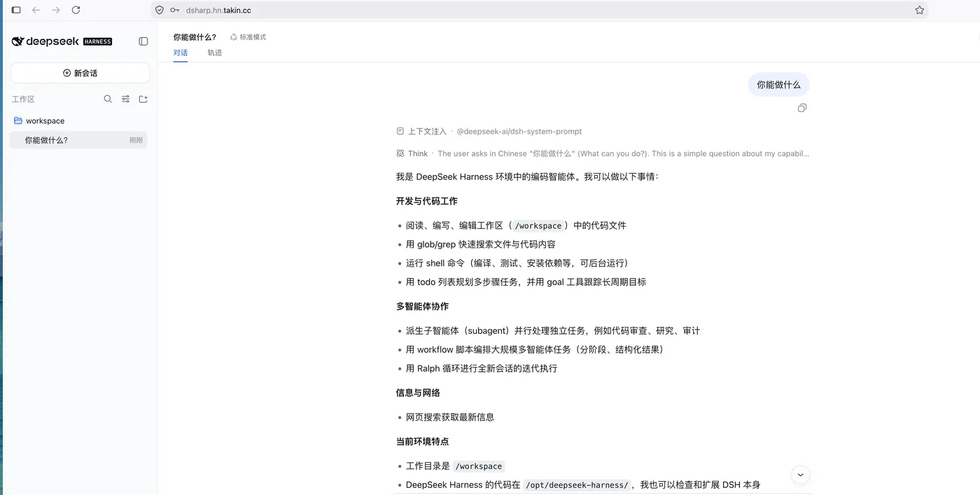Image resolution: width=980 pixels, height=495 pixels.
Task: Click the bullet about 运行 shell 命令
Action: point(517,263)
